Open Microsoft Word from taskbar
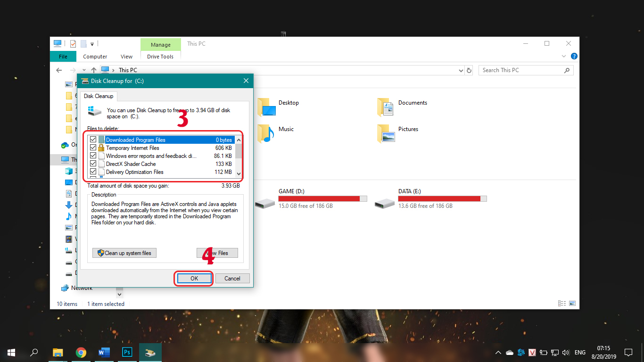 pos(104,352)
